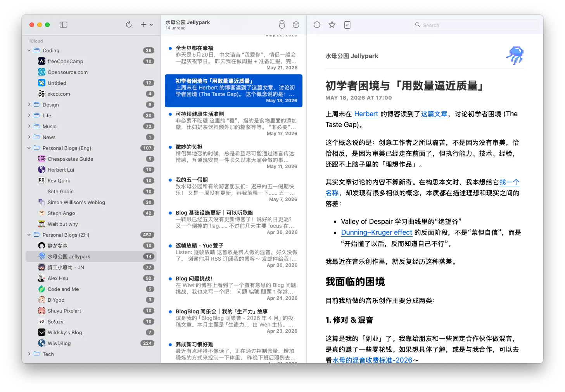
Task: Open the 养成新习惯好难 article
Action: [x=233, y=351]
